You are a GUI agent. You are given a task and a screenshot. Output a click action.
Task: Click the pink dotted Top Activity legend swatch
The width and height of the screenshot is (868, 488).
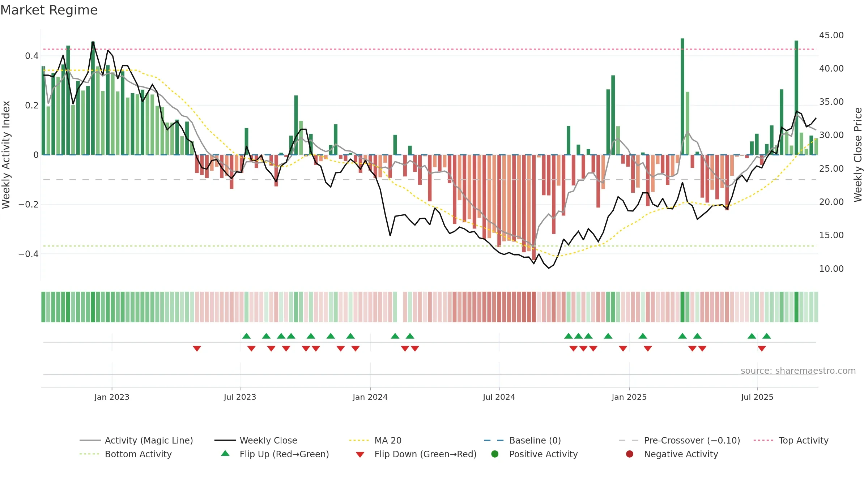point(763,440)
